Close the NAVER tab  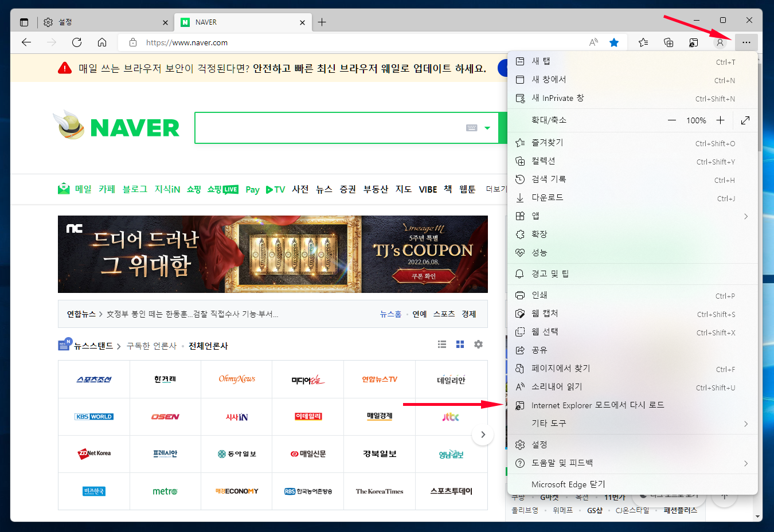[x=303, y=22]
